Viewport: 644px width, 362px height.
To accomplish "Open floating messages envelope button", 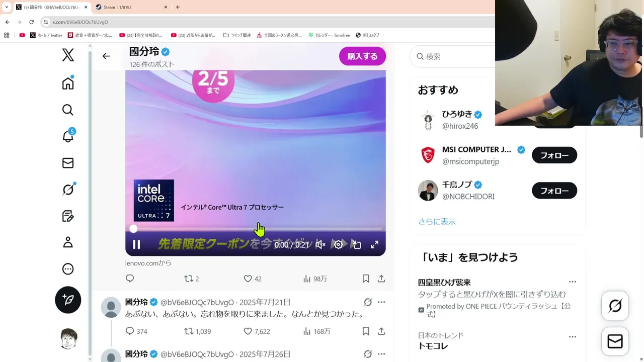I will pyautogui.click(x=615, y=341).
